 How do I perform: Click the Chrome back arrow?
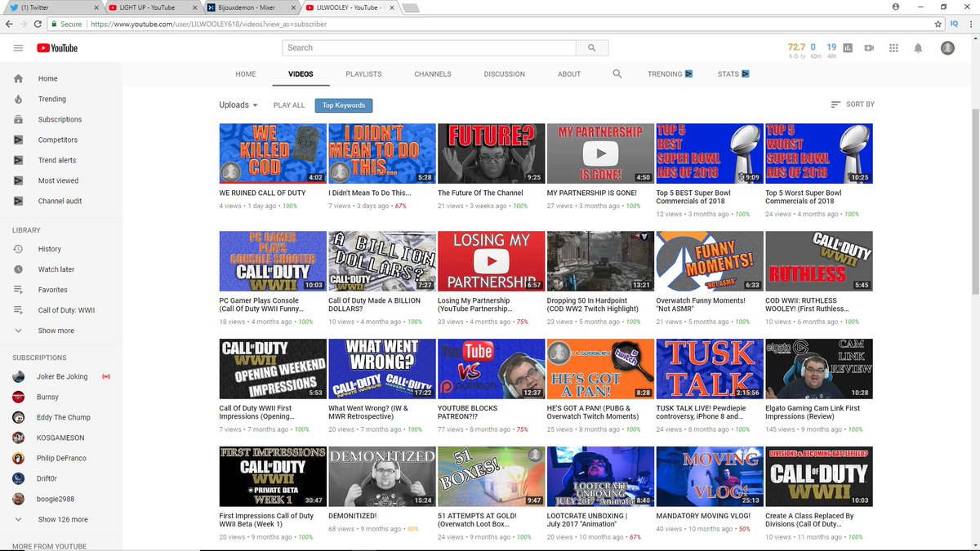[10, 24]
